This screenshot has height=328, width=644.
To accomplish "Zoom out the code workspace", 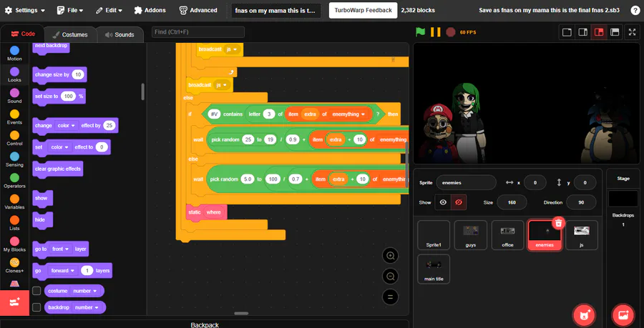I will pyautogui.click(x=390, y=277).
